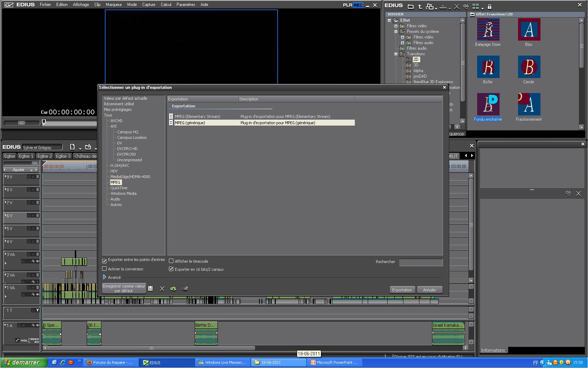
Task: Click the Fondu enchaîné transition thumbnail
Action: pyautogui.click(x=488, y=104)
